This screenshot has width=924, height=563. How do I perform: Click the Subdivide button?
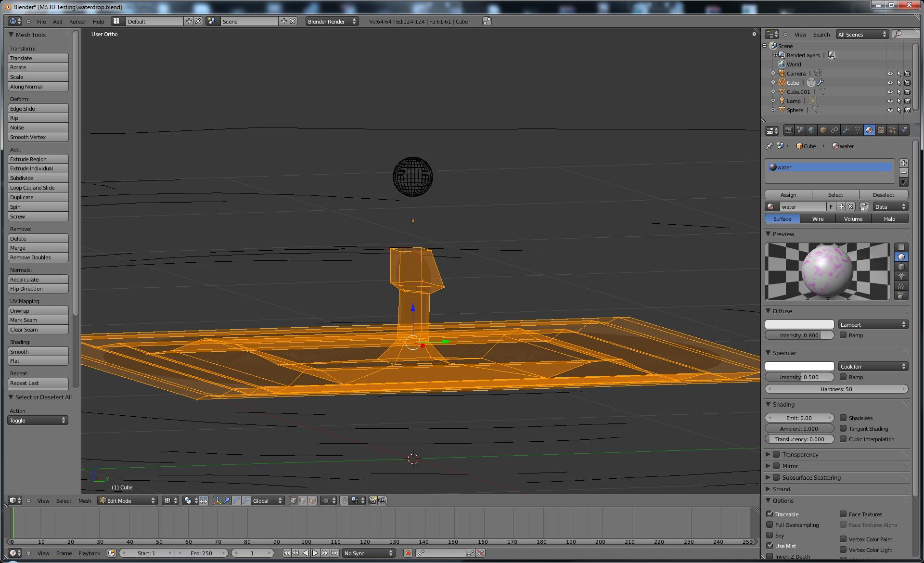38,178
